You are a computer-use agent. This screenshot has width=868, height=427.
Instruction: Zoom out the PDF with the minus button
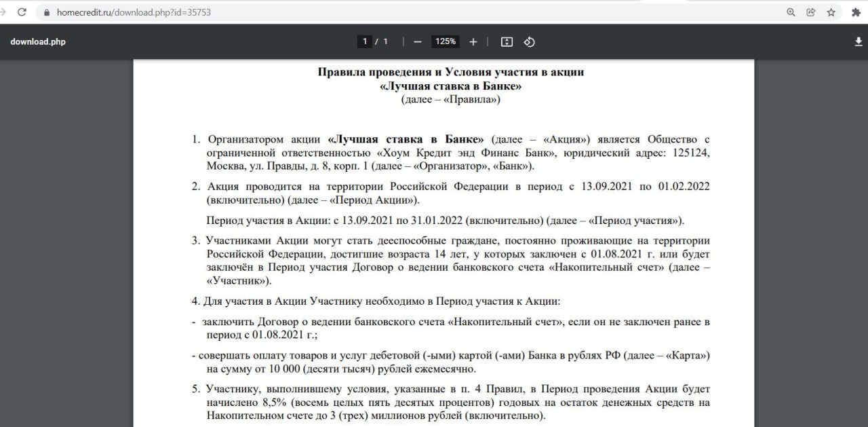(x=418, y=41)
